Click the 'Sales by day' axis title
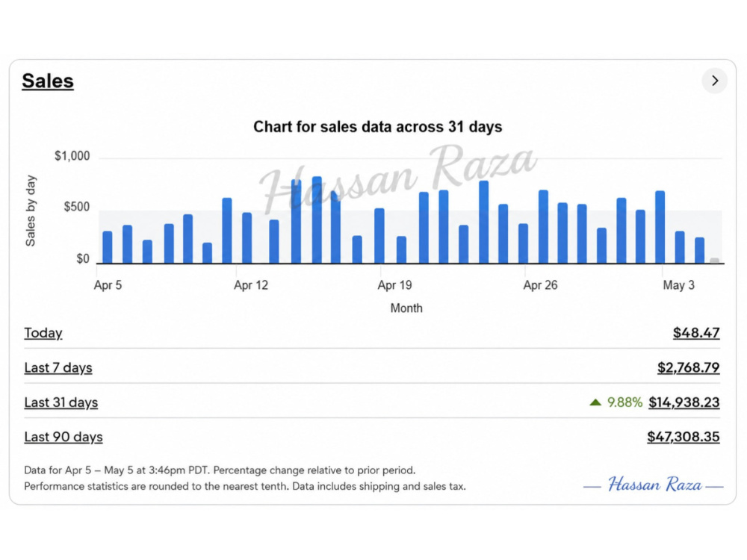The image size is (747, 560). pos(31,210)
